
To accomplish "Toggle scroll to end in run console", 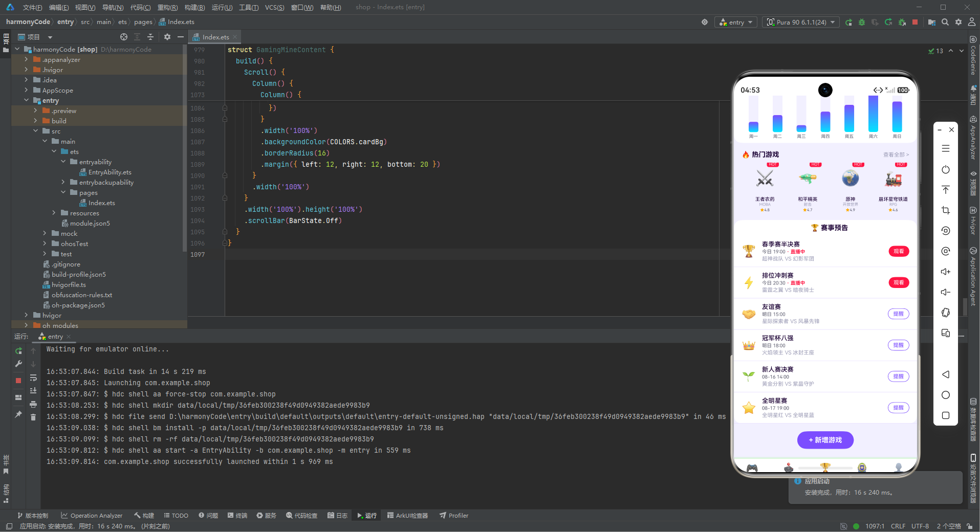I will (33, 391).
